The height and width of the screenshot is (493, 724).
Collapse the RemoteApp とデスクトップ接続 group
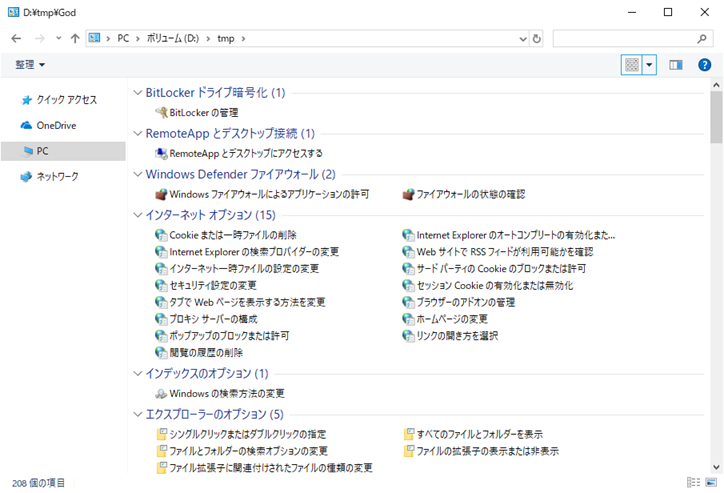point(138,133)
